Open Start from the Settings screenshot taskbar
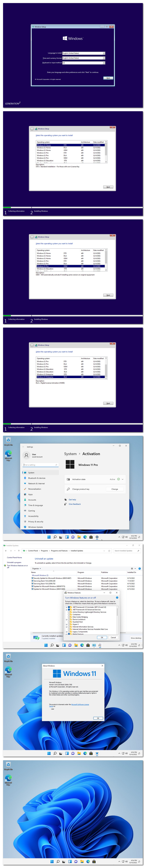Image resolution: width=146 pixels, height=868 pixels. (x=49, y=537)
